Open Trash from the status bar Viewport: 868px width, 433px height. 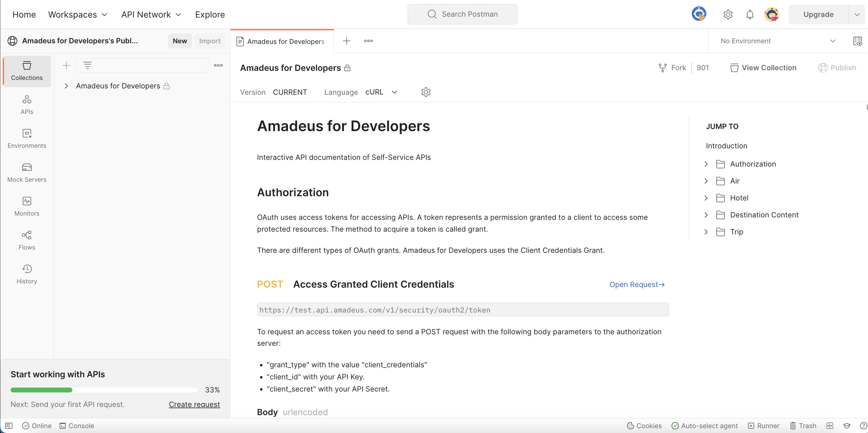coord(803,426)
